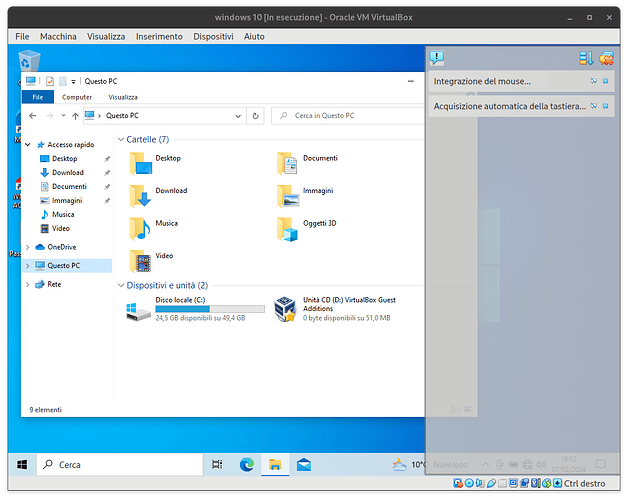
Task: Open the address bar history dropdown
Action: [238, 116]
